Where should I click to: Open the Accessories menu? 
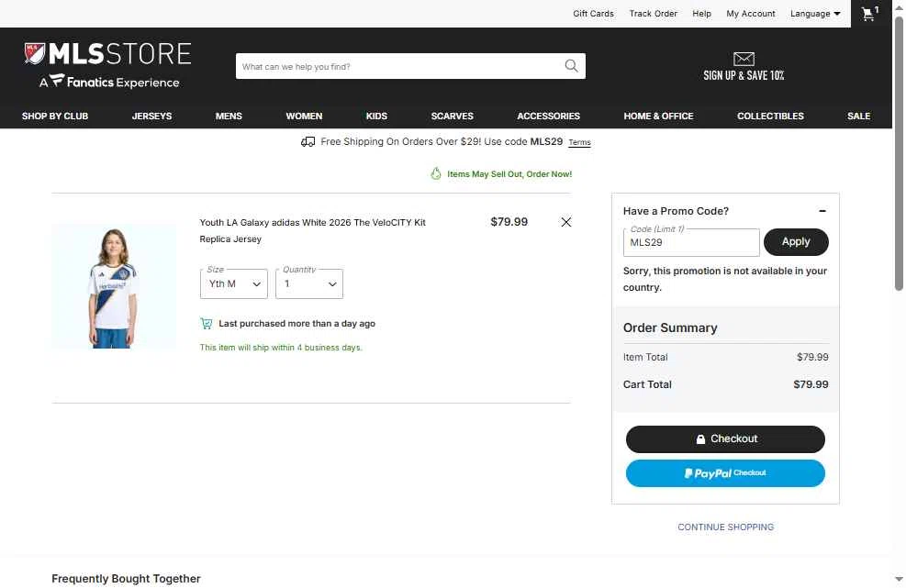coord(548,116)
